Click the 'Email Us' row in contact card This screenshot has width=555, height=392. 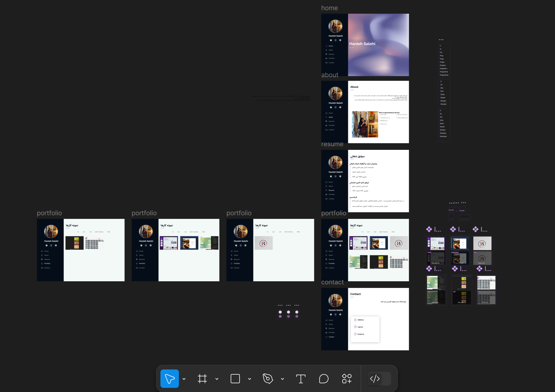click(x=361, y=334)
